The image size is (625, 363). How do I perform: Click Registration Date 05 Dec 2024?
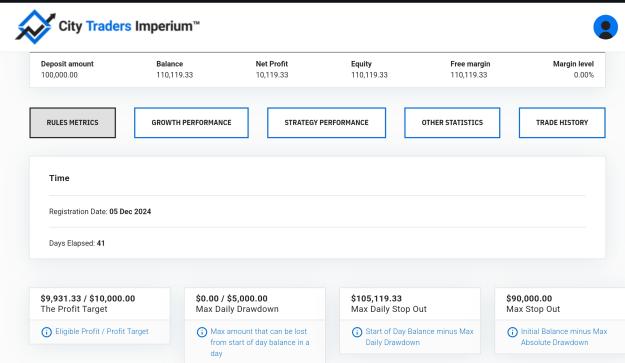tap(100, 212)
